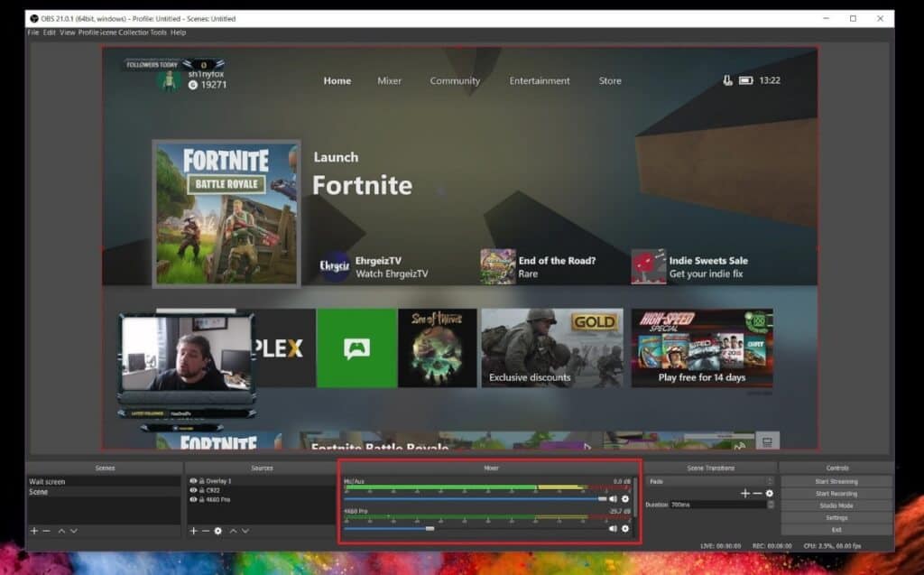Move the selected source up
Image resolution: width=924 pixels, height=575 pixels.
pyautogui.click(x=234, y=531)
